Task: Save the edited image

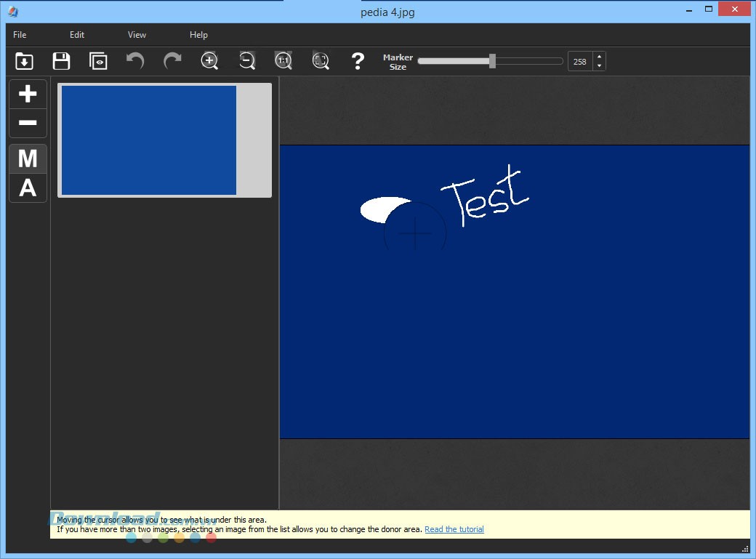Action: (61, 61)
